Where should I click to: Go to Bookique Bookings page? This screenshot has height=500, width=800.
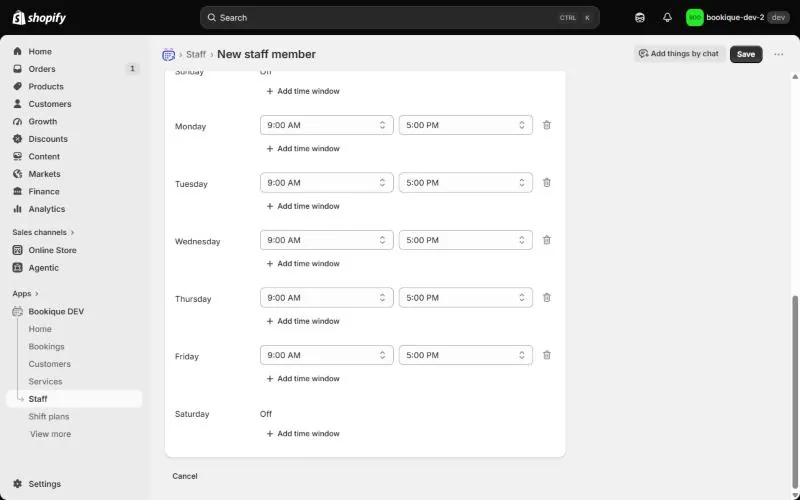pos(46,346)
